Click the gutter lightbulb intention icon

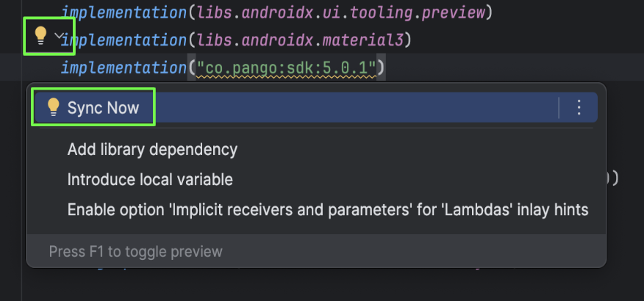click(40, 35)
